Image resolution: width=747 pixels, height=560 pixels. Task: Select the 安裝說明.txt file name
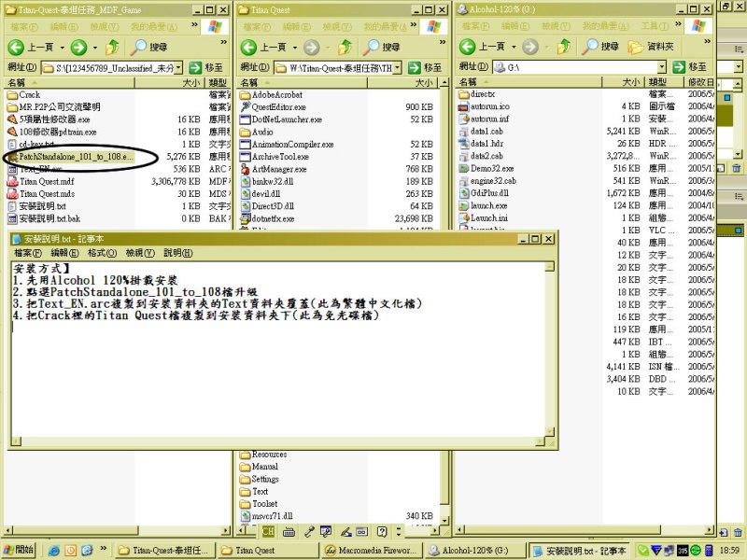click(42, 206)
